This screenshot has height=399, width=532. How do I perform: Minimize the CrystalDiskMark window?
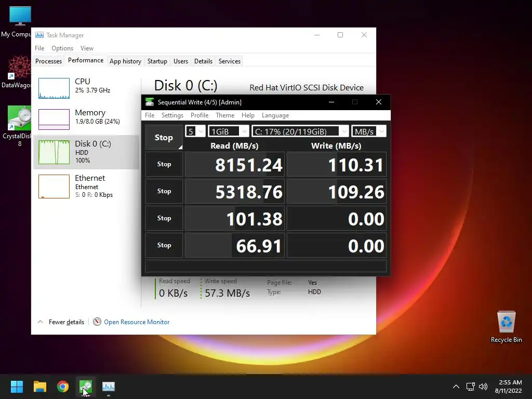[x=331, y=102]
